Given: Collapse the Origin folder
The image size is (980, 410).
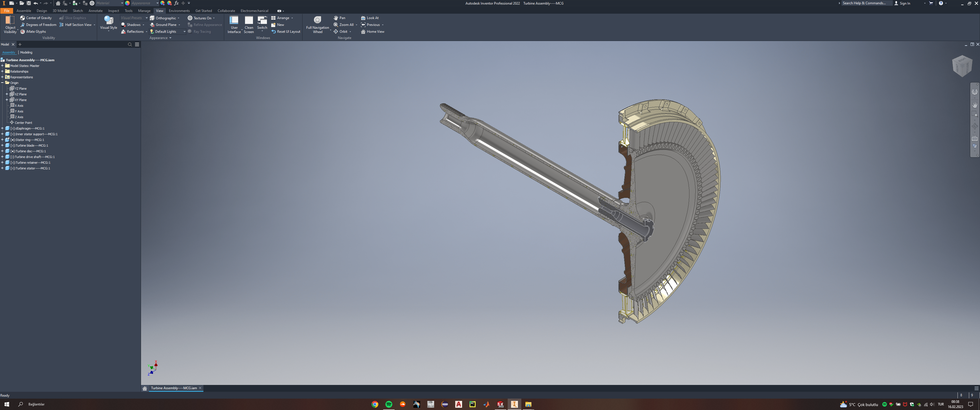Looking at the screenshot, I should (2, 83).
